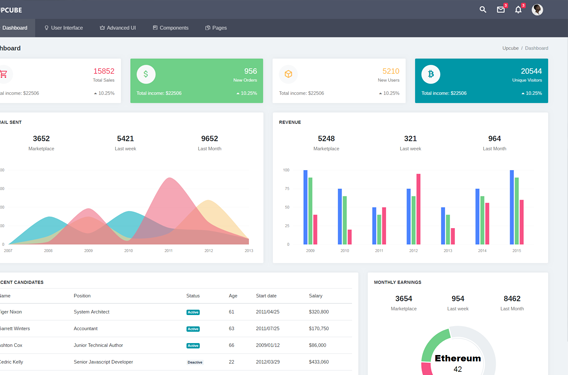Click the Active badge for Tiger Nixon

(x=193, y=312)
